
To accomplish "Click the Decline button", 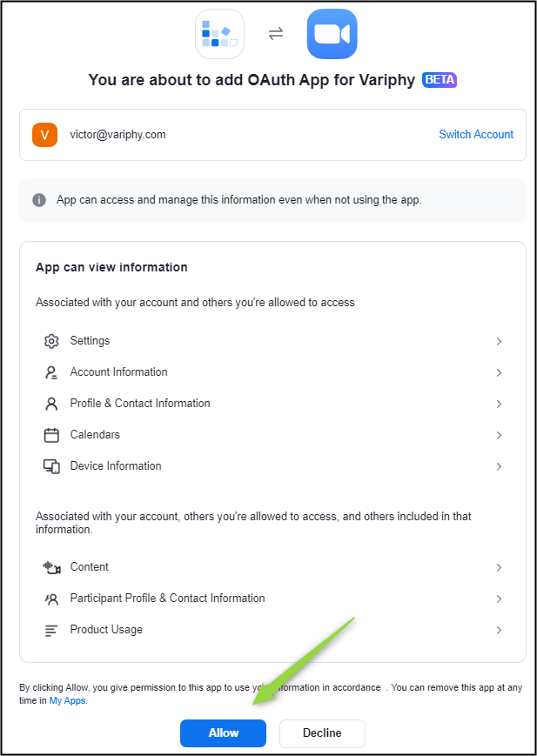I will coord(322,733).
